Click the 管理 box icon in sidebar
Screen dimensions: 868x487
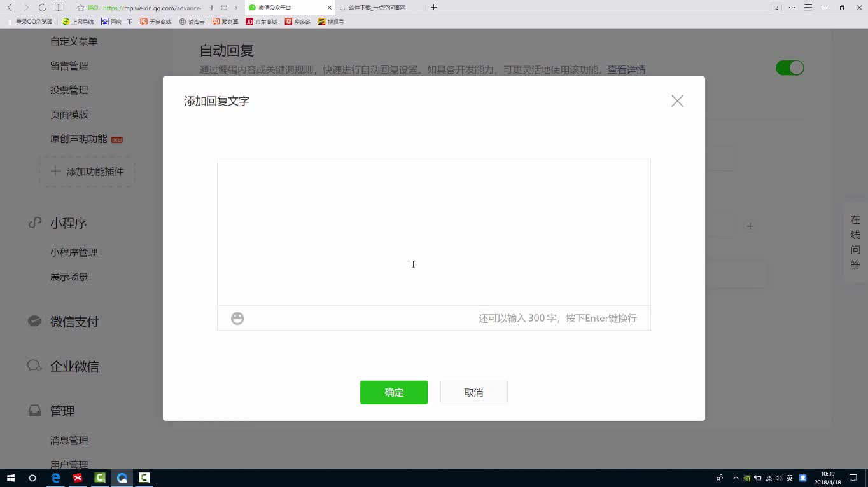pyautogui.click(x=34, y=410)
